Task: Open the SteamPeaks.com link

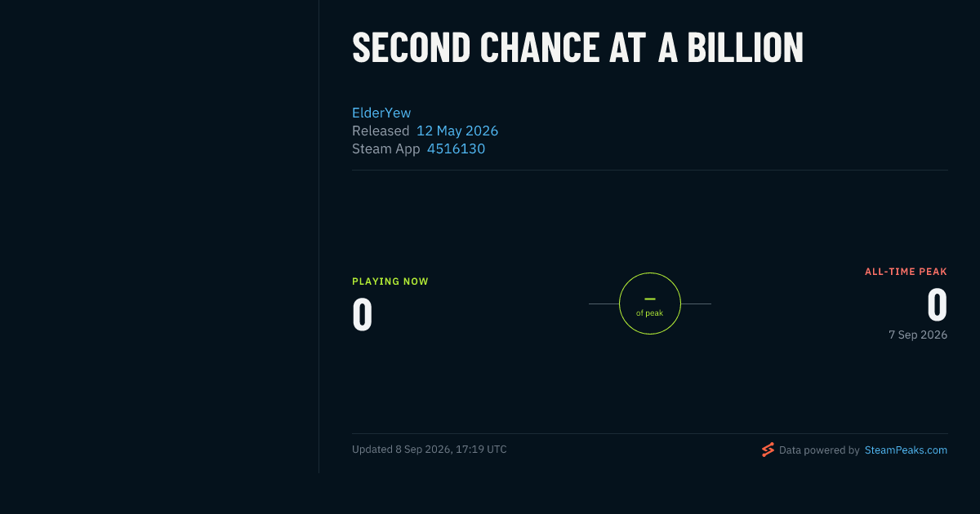Action: (906, 450)
